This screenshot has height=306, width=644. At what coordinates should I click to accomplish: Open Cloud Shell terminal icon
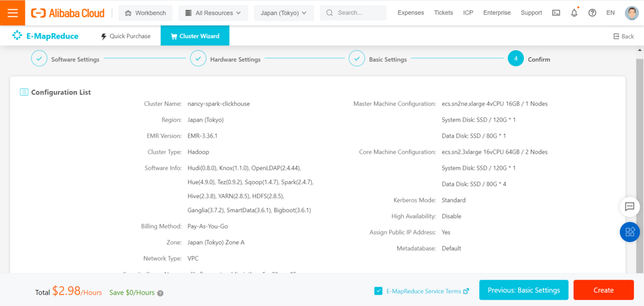point(557,13)
